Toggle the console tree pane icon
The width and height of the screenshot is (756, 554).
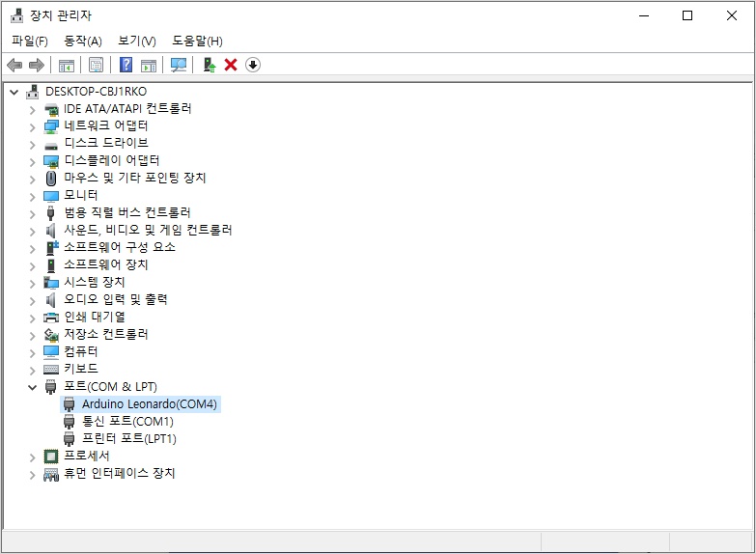click(66, 65)
